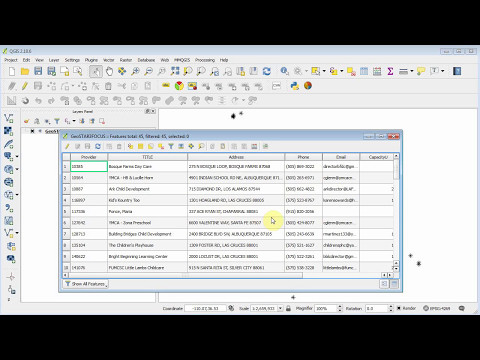This screenshot has height=360, width=480.
Task: Click the Rotation value field
Action: [377, 308]
